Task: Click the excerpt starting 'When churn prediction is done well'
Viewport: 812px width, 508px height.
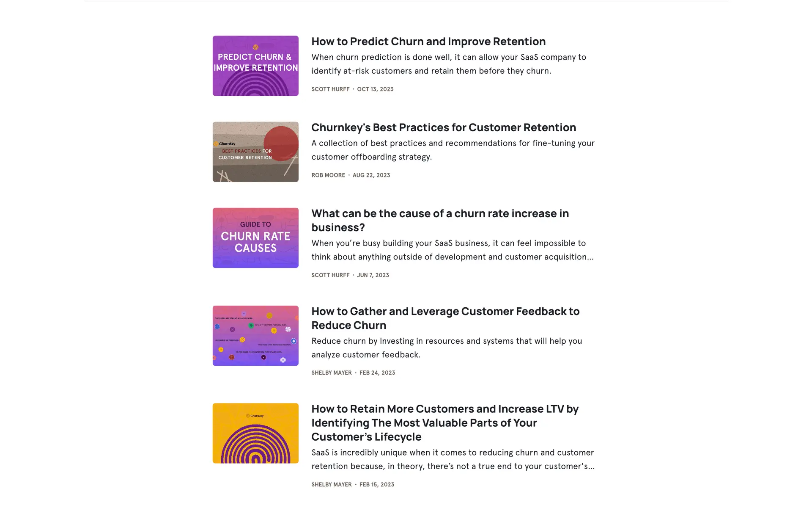Action: [448, 64]
